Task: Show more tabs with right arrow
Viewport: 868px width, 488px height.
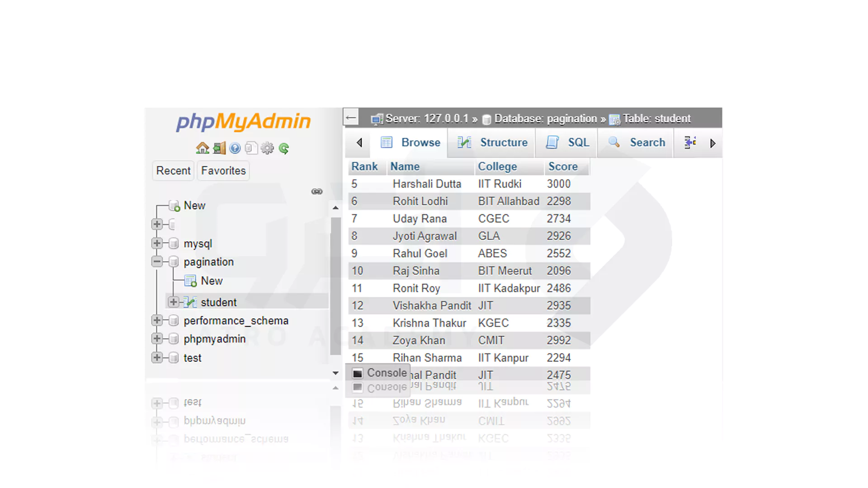Action: pyautogui.click(x=713, y=143)
